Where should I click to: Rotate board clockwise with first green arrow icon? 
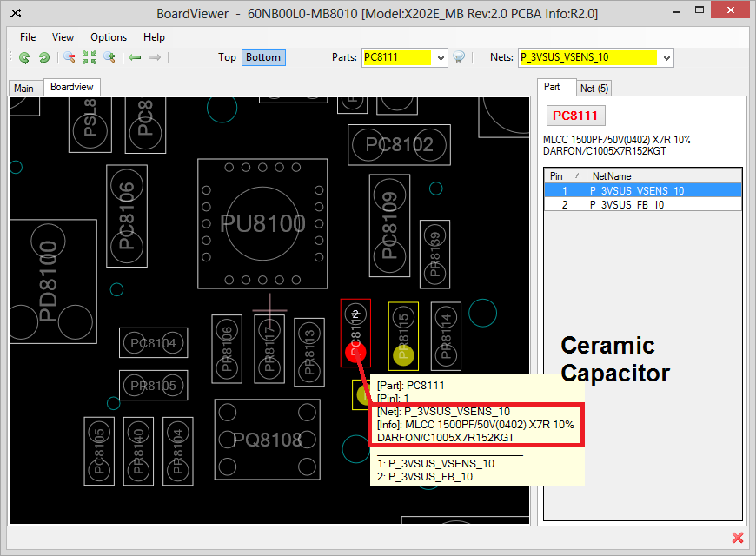click(x=24, y=58)
